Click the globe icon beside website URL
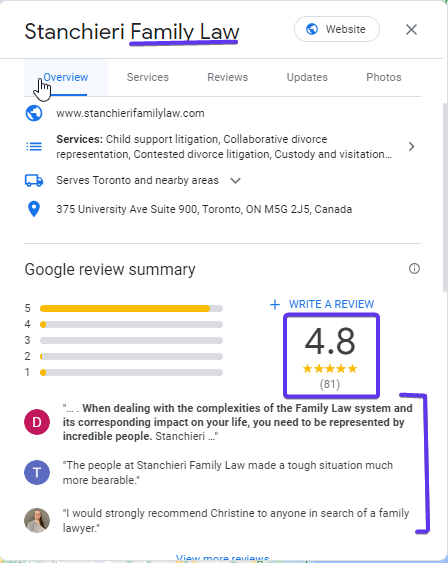 tap(34, 113)
